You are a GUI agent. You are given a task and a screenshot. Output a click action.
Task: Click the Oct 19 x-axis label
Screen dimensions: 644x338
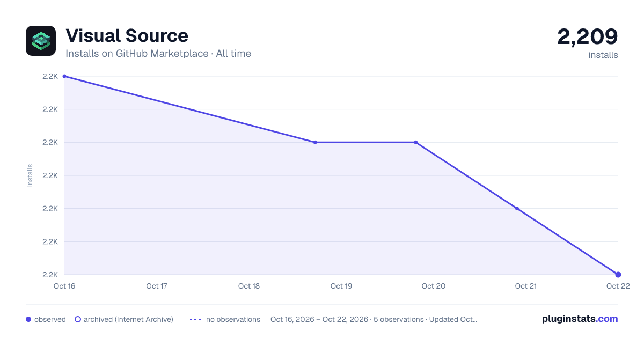[341, 286]
